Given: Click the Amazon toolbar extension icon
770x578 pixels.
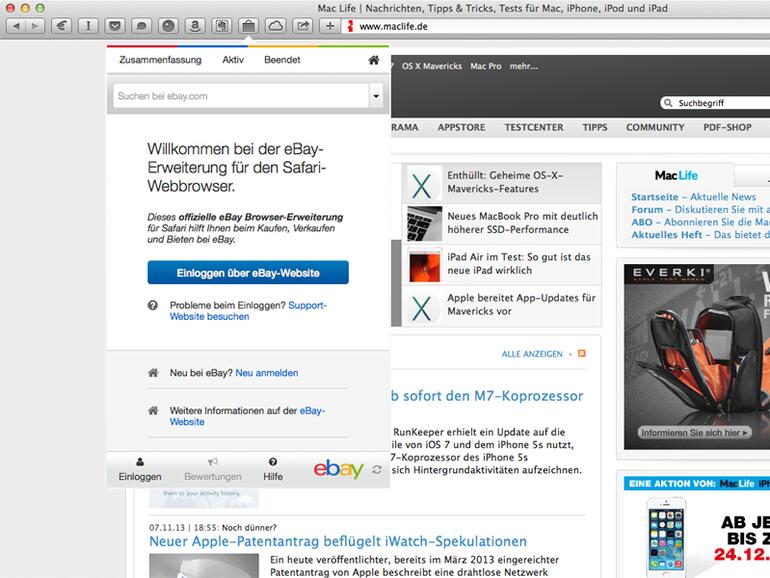Looking at the screenshot, I should point(195,24).
